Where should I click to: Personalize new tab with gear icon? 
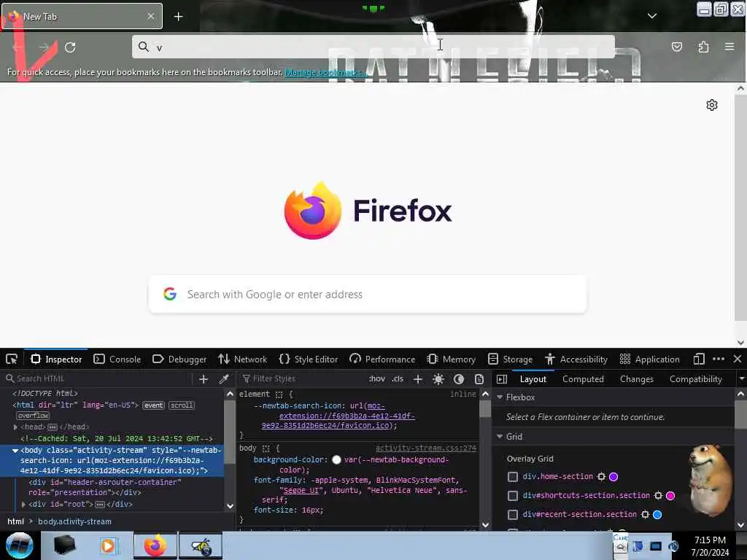click(712, 105)
